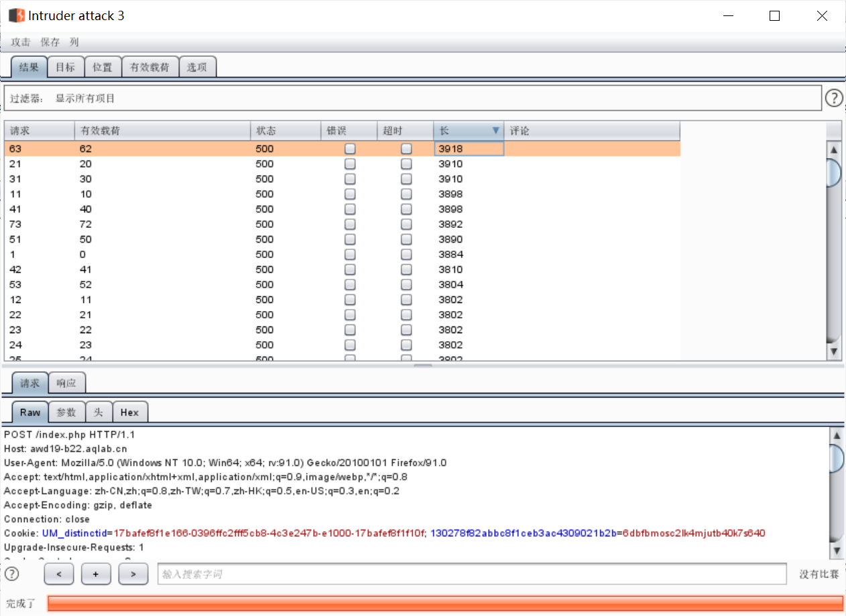Select the row with payload 52
846x616 pixels.
(x=342, y=285)
